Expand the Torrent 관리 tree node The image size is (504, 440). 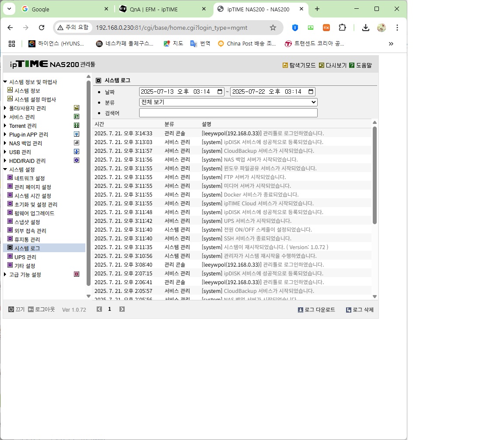(x=5, y=125)
